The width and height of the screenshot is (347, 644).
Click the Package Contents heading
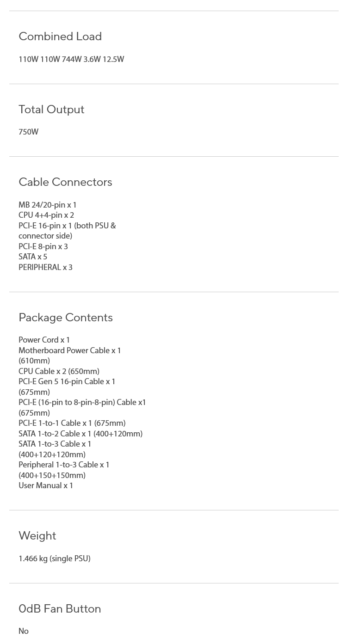tap(66, 318)
